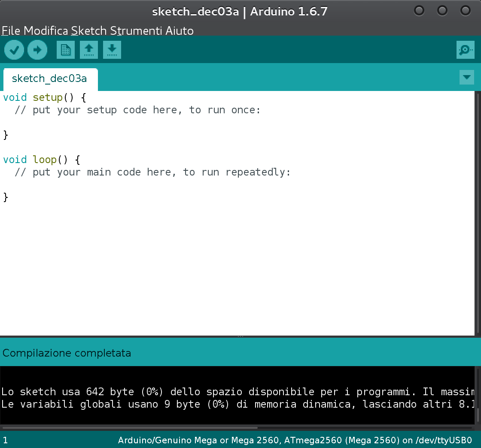481x448 pixels.
Task: Open the Aiuto menu
Action: 180,30
